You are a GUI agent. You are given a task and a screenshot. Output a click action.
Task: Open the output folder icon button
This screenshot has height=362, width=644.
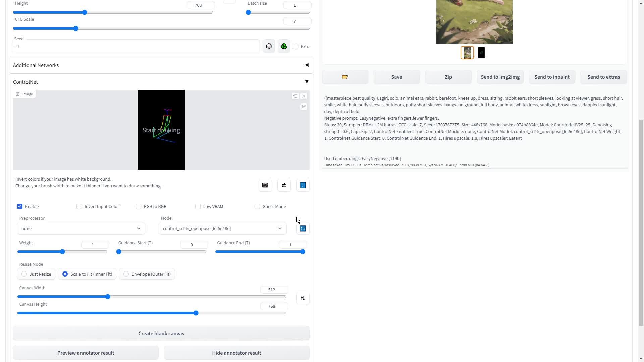tap(345, 77)
